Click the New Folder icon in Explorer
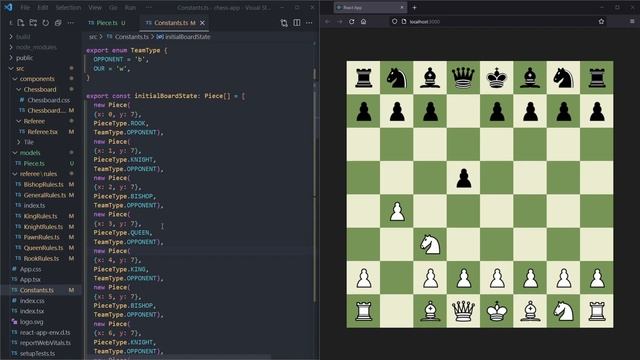640x360 pixels. point(33,23)
